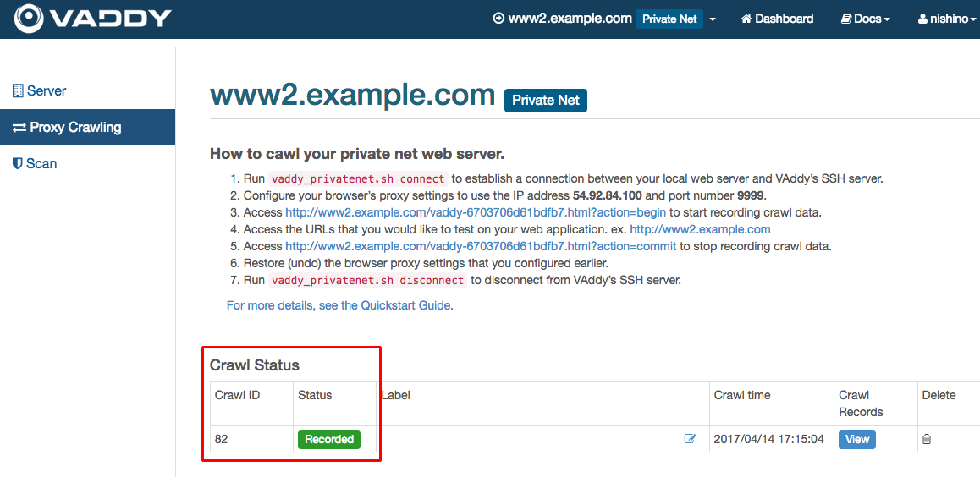Screen dimensions: 980x477
Task: Open the action=commit crawl URL link
Action: [481, 246]
